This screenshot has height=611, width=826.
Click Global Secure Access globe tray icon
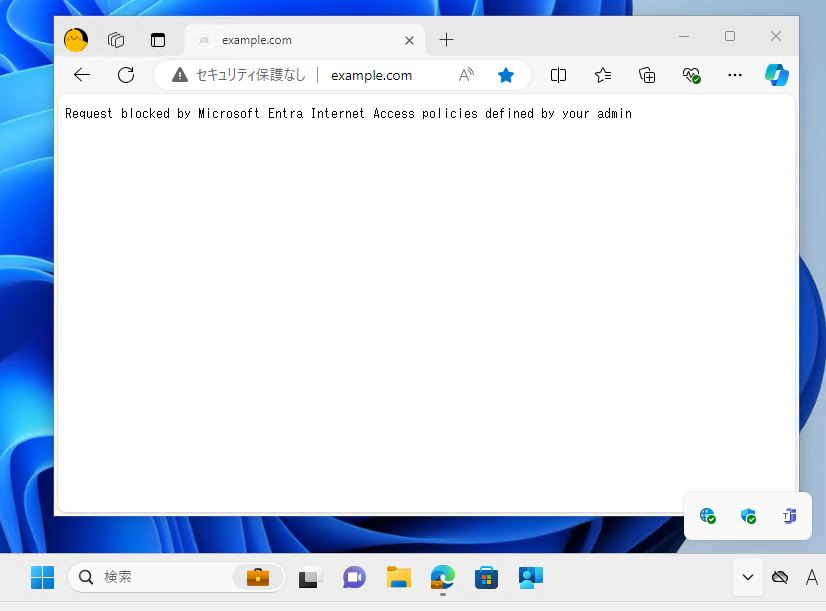tap(707, 516)
